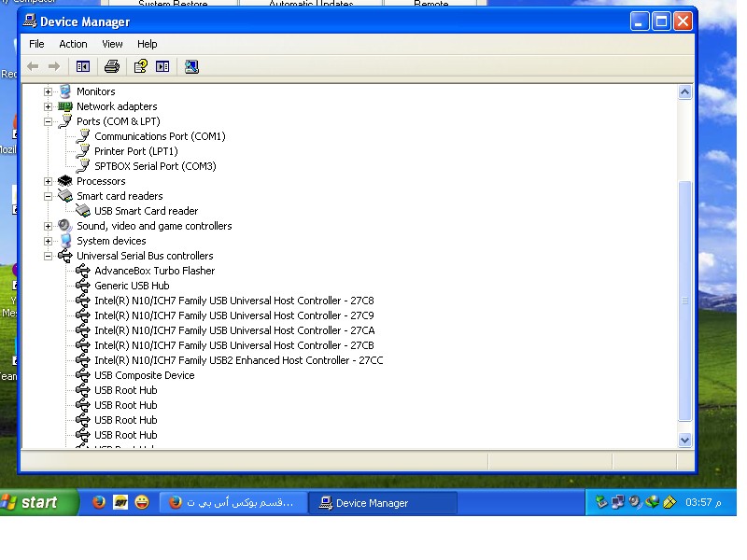Collapse Universal Serial Bus controllers node

(x=49, y=256)
